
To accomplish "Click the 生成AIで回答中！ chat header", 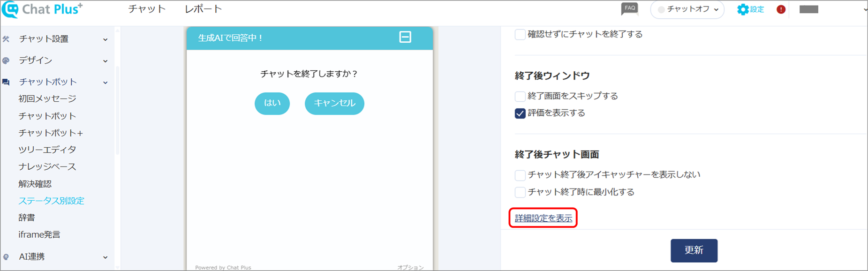I will (x=309, y=38).
